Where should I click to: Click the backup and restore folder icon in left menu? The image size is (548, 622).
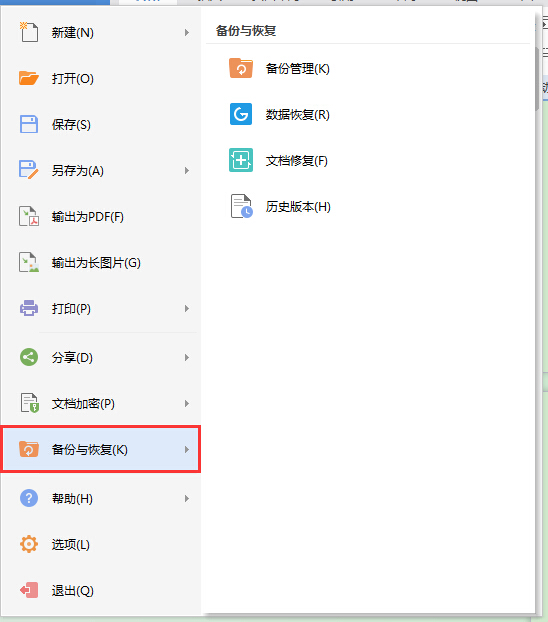(x=29, y=449)
